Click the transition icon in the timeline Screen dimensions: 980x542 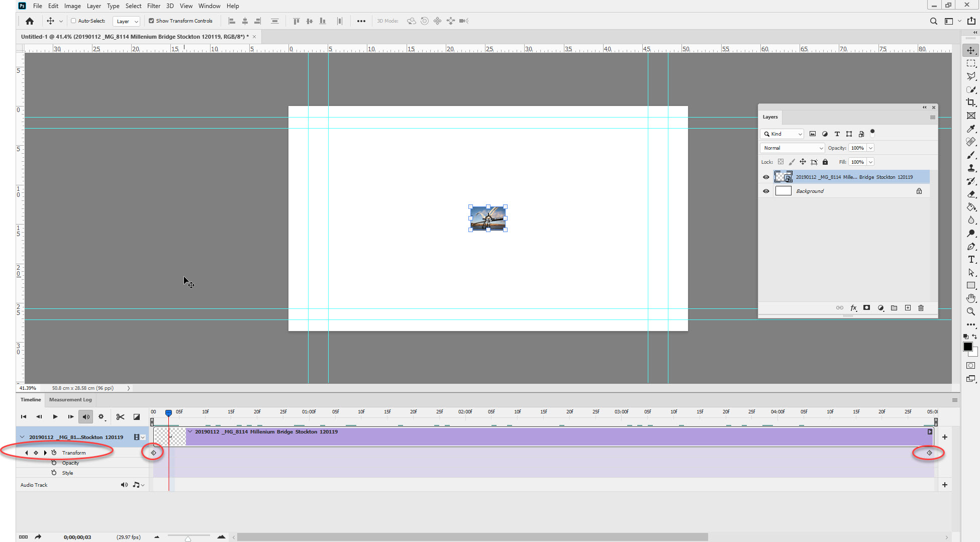[x=136, y=417]
